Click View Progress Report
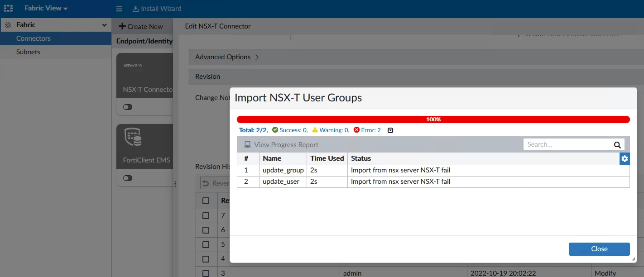Viewport: 644px width, 277px height. pyautogui.click(x=281, y=145)
